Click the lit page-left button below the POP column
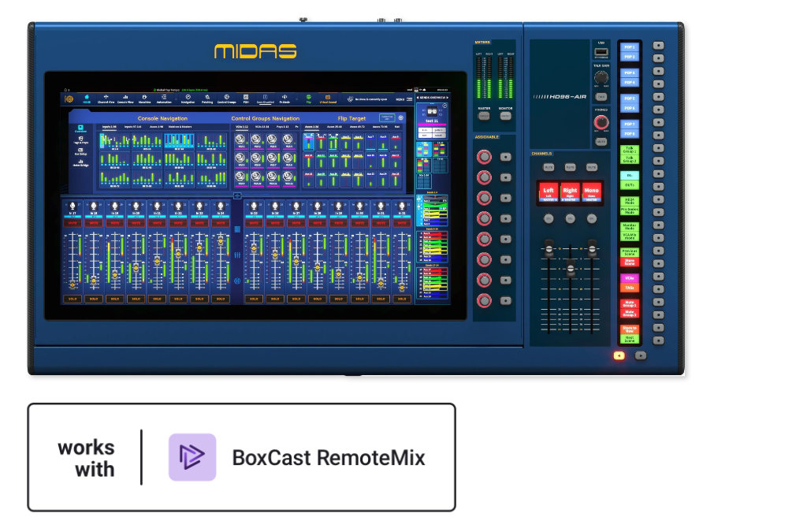 (x=619, y=355)
